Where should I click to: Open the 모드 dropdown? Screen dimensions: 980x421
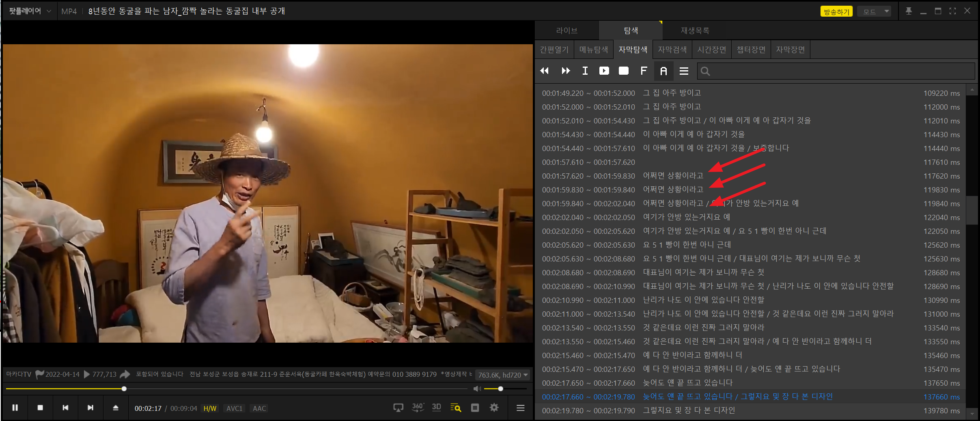[x=874, y=11]
